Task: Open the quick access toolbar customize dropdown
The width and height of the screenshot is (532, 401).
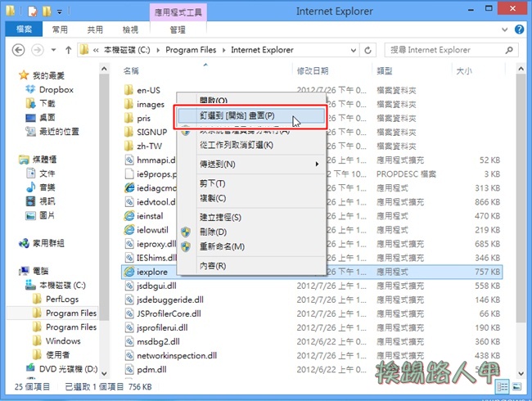Action: (x=60, y=12)
